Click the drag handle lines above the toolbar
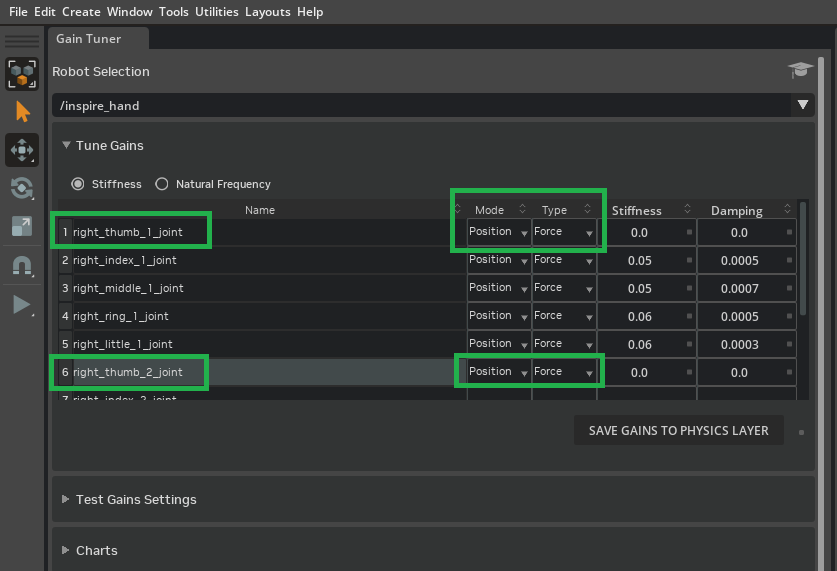The width and height of the screenshot is (837, 571). coord(22,41)
